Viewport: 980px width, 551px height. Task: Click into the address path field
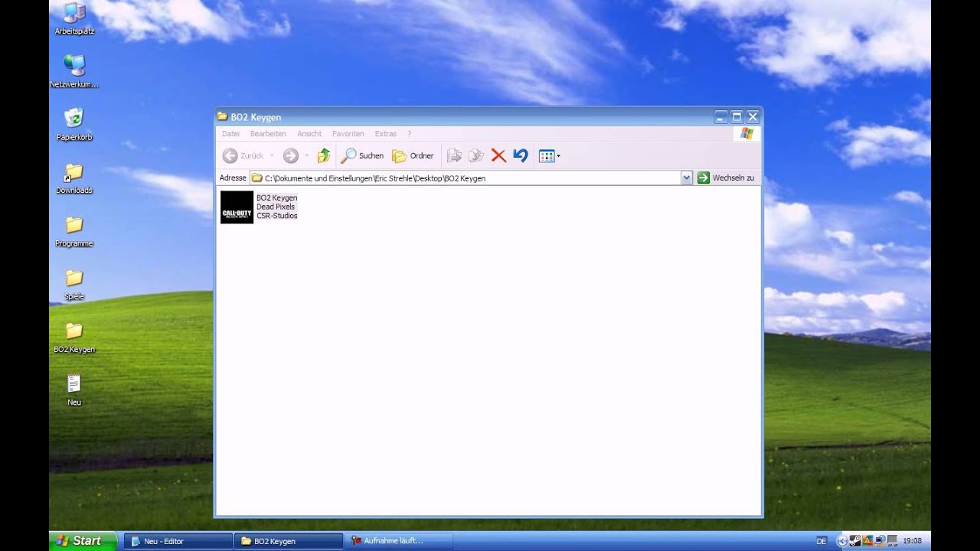pyautogui.click(x=465, y=178)
